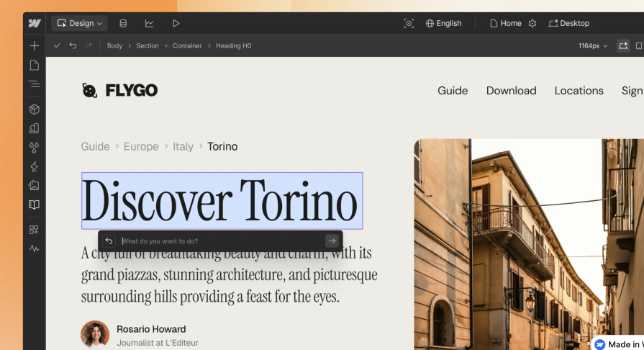The width and height of the screenshot is (644, 350).
Task: Select Section in the breadcrumb bar
Action: coord(148,45)
